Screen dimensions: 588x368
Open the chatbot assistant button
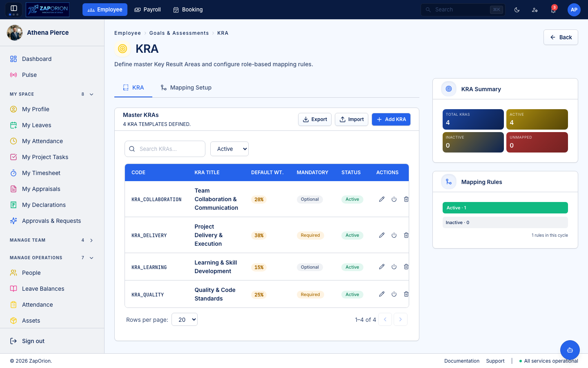click(570, 350)
